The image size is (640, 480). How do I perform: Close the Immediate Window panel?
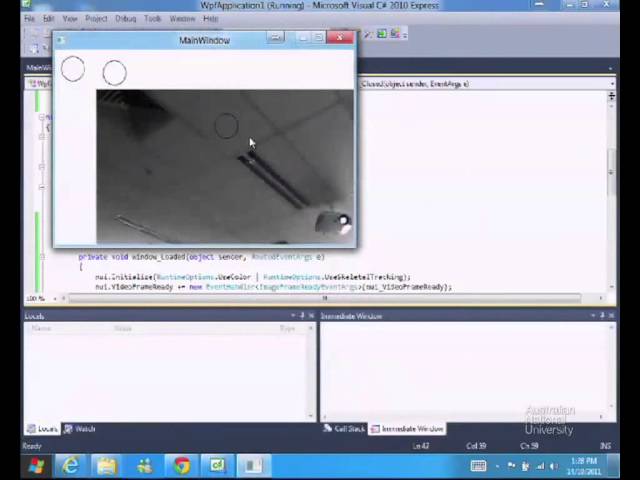611,316
